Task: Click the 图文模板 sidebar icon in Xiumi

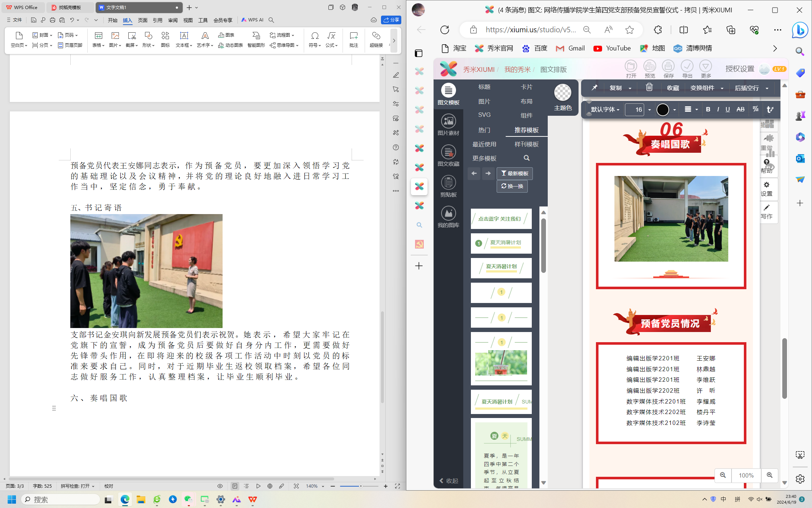Action: tap(448, 94)
